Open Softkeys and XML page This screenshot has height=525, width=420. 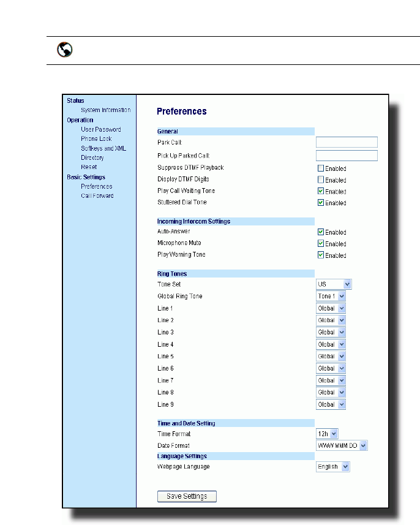(103, 148)
